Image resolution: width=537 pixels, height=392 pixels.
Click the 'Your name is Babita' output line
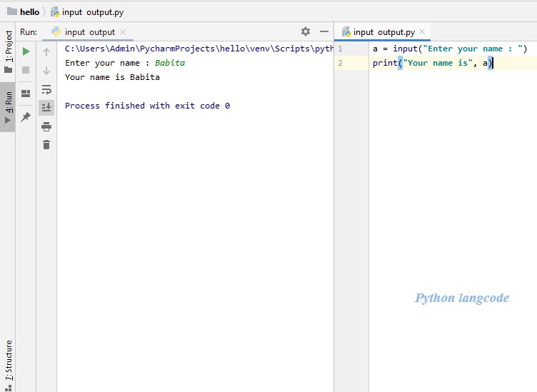112,77
